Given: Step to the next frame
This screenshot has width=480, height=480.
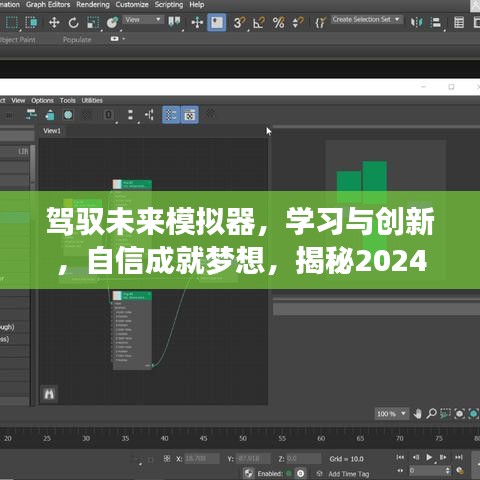Looking at the screenshot, I should point(443,457).
